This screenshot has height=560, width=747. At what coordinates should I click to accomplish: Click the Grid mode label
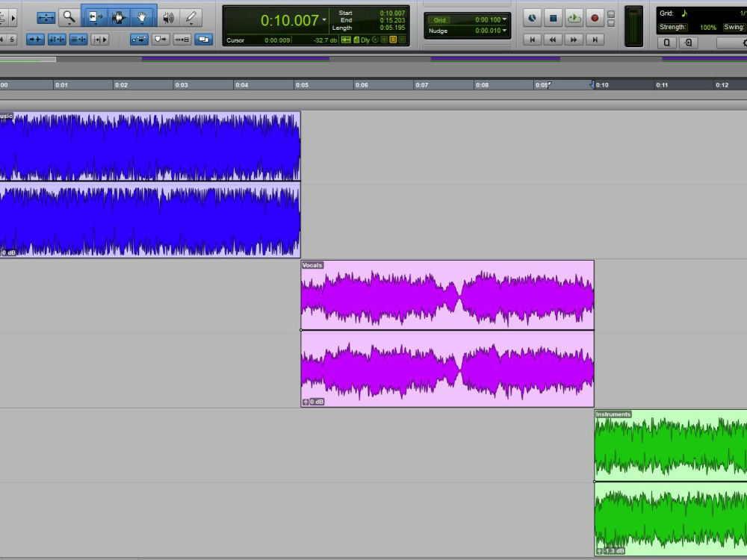coord(439,20)
